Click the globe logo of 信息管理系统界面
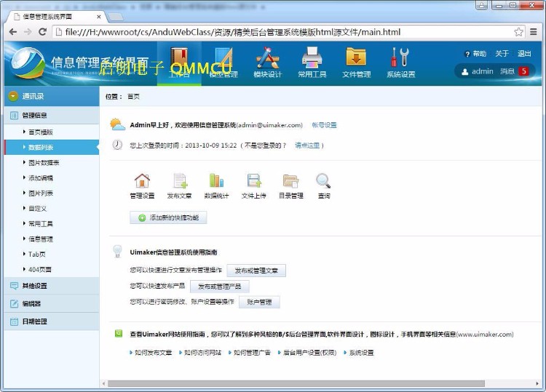This screenshot has width=546, height=392. click(x=28, y=64)
